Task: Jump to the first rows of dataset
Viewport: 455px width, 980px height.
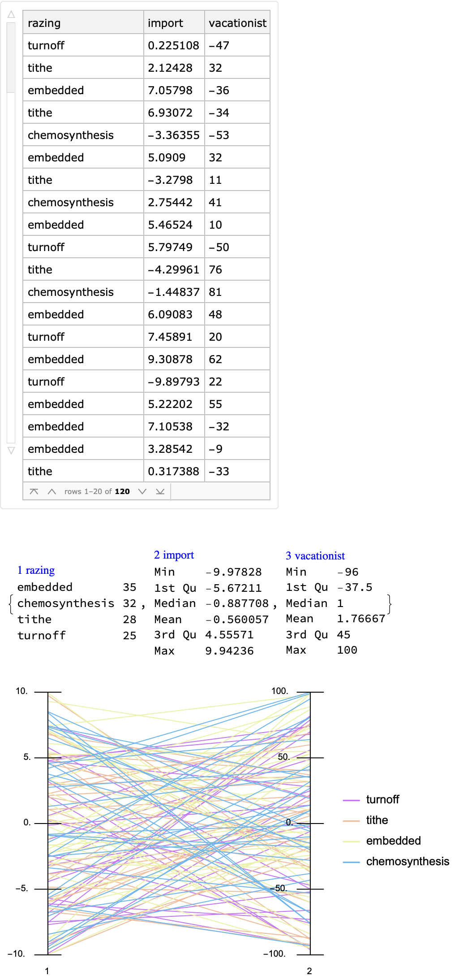Action: coord(34,491)
